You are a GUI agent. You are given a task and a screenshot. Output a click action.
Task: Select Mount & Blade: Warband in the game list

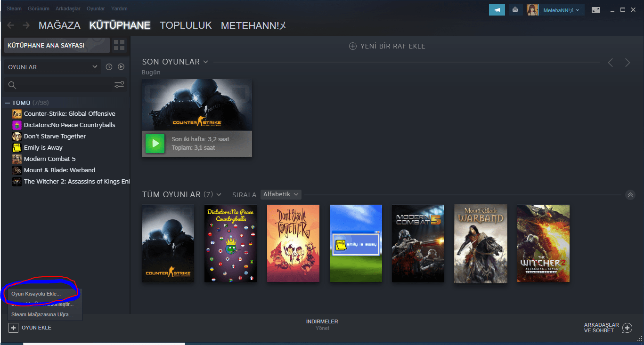pyautogui.click(x=59, y=170)
